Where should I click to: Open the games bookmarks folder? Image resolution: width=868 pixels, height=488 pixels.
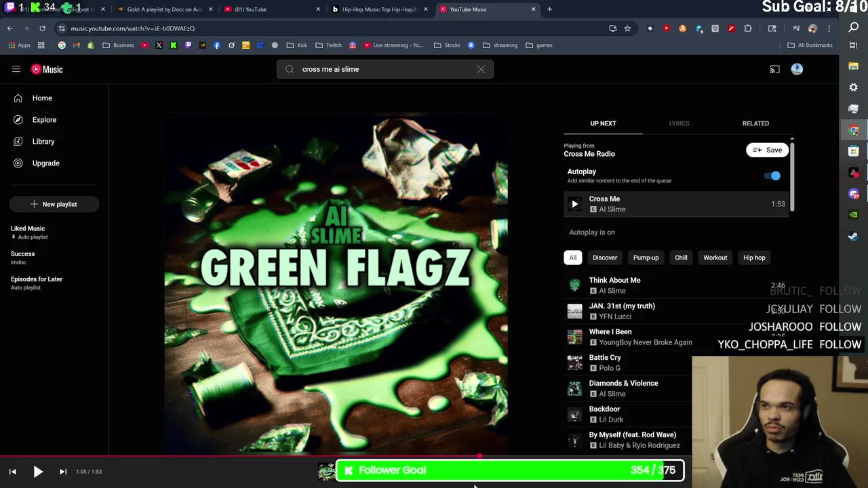click(539, 45)
